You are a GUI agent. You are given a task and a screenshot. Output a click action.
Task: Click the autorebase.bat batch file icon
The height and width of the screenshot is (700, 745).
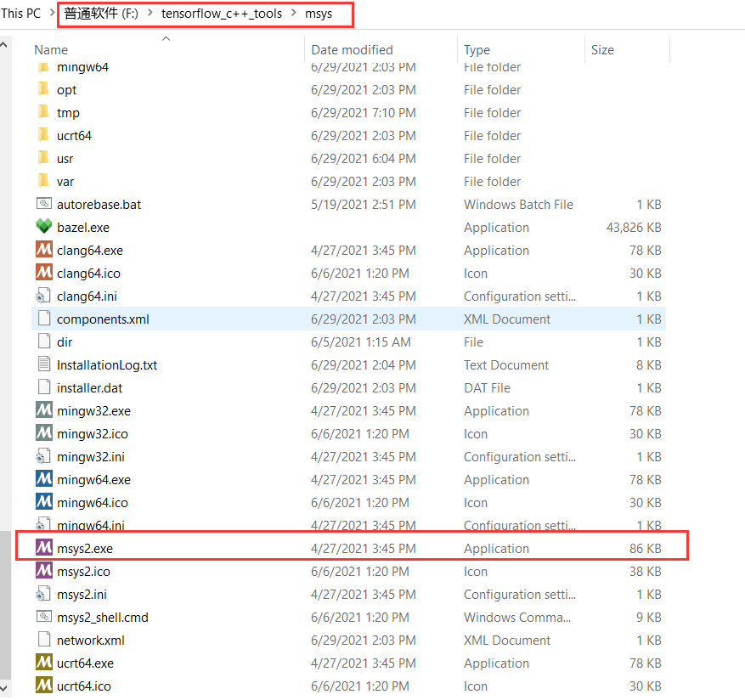[x=43, y=204]
